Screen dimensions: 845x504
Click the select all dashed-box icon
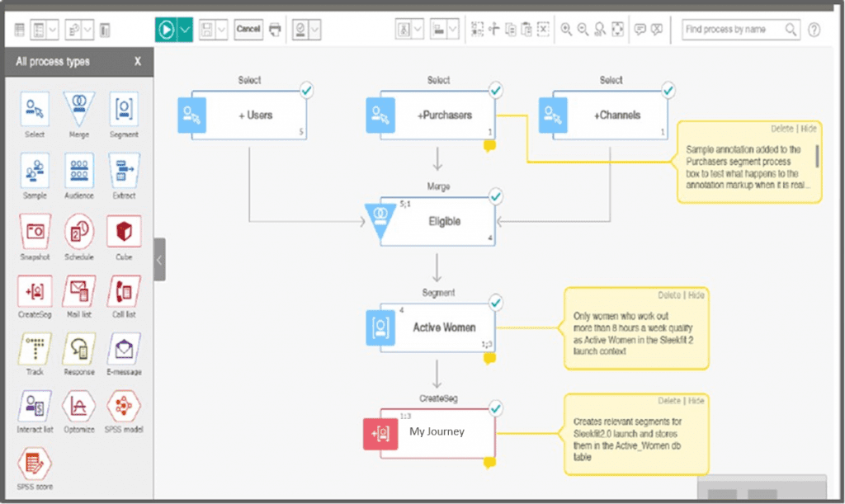pos(477,29)
